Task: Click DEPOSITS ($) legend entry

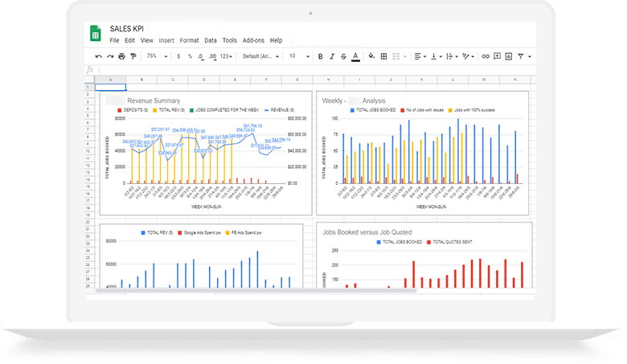Action: click(x=133, y=110)
